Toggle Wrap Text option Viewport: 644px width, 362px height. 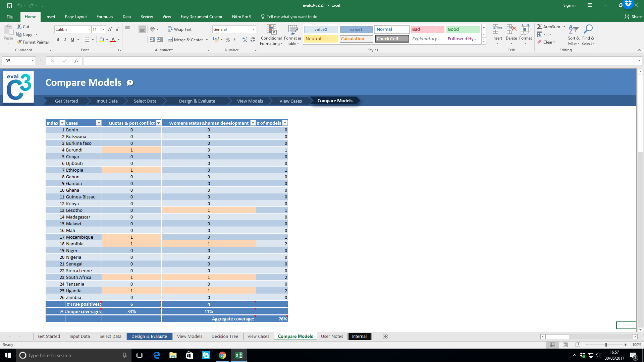pos(179,29)
